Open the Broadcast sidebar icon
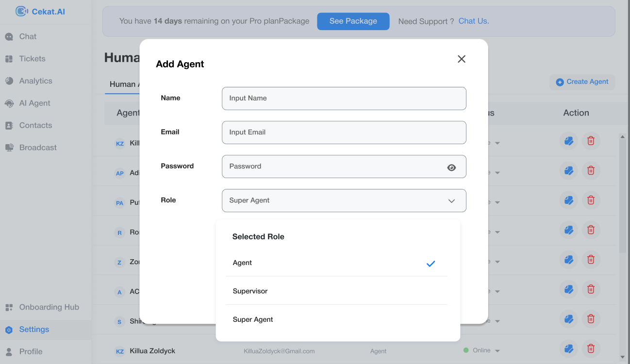630x364 pixels. (x=9, y=148)
